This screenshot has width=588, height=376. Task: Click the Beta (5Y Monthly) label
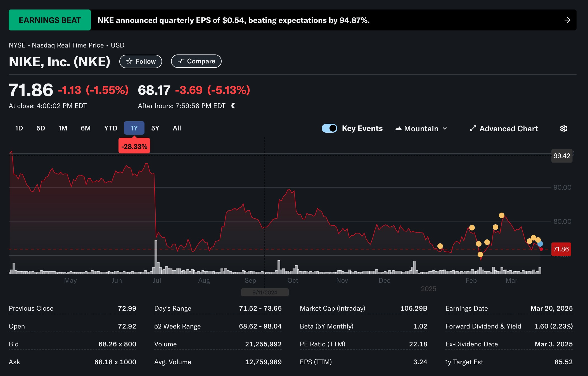(x=327, y=326)
